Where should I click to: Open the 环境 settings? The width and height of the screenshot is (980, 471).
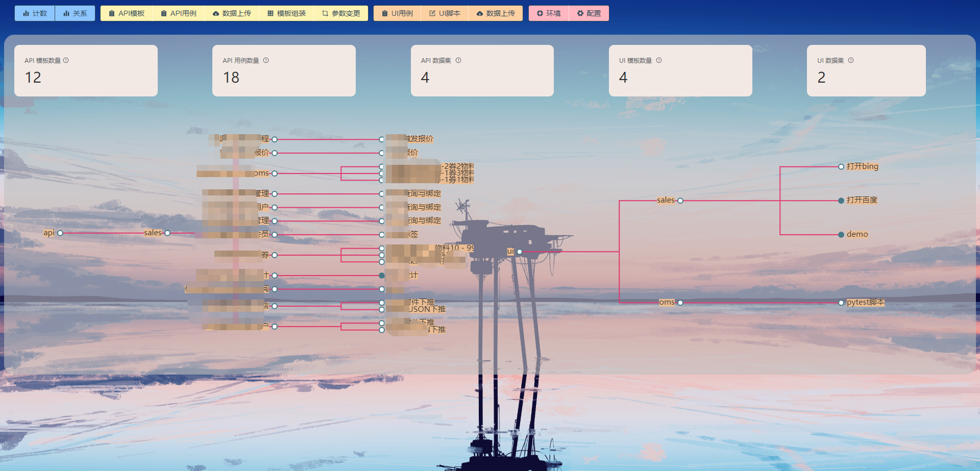(x=549, y=13)
